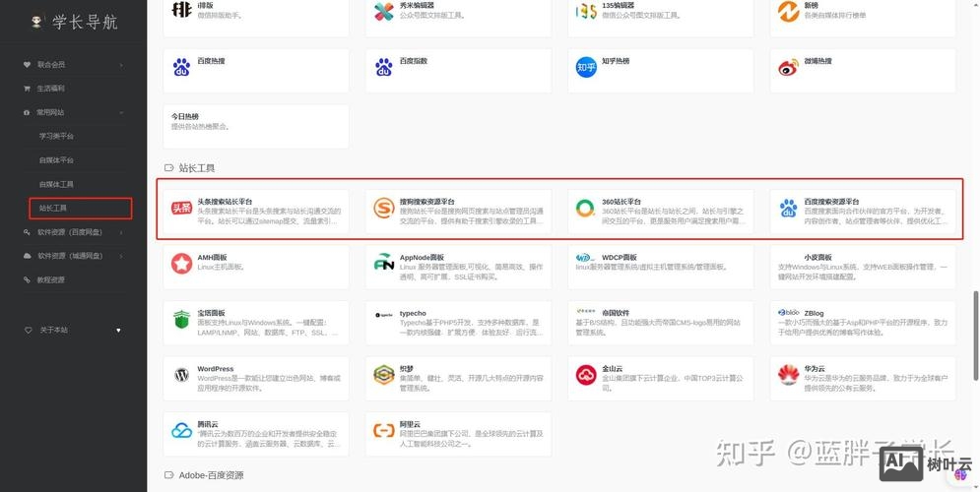Screen dimensions: 980x492
Task: Click description '提供各站热榜聚合。'
Action: tap(200, 127)
